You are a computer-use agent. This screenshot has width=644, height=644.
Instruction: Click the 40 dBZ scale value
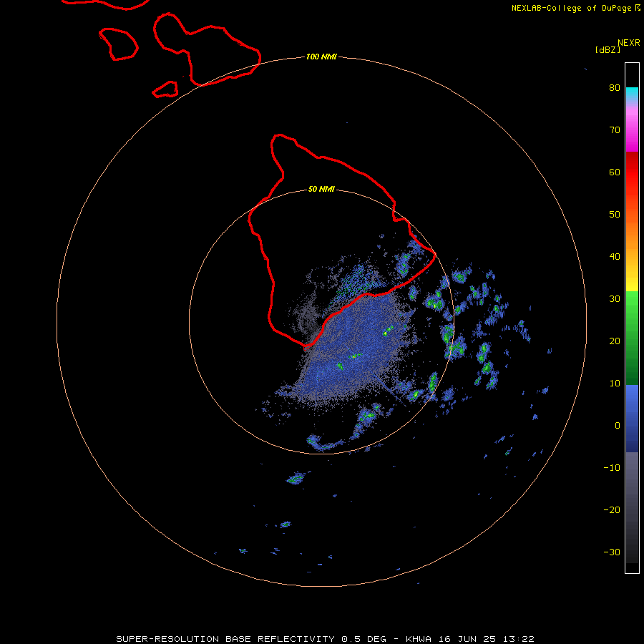click(615, 257)
